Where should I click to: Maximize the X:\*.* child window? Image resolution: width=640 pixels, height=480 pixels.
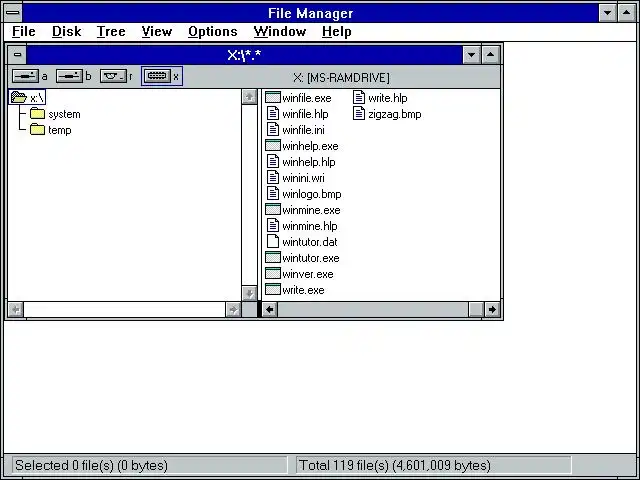coord(490,54)
